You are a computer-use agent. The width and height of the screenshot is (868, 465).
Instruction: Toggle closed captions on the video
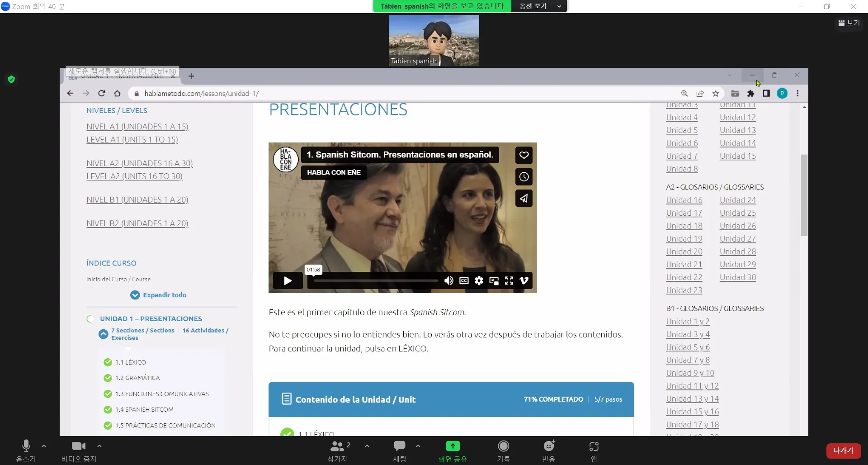(x=464, y=281)
